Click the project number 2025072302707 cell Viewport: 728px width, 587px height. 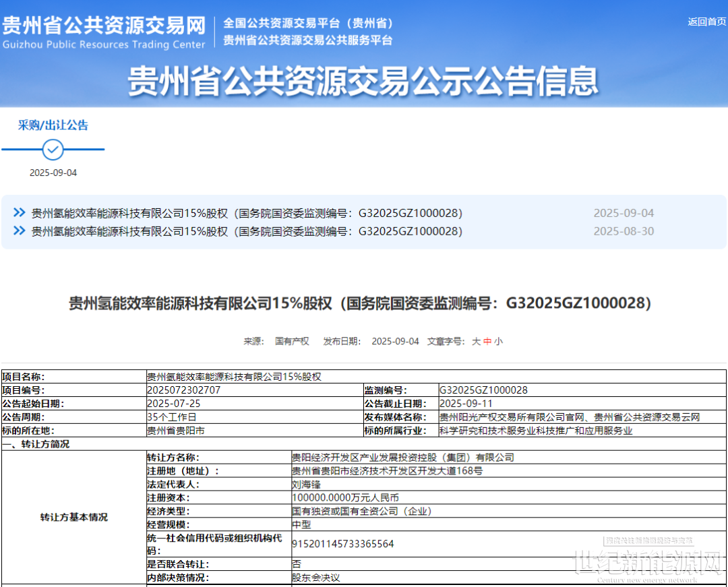point(183,390)
